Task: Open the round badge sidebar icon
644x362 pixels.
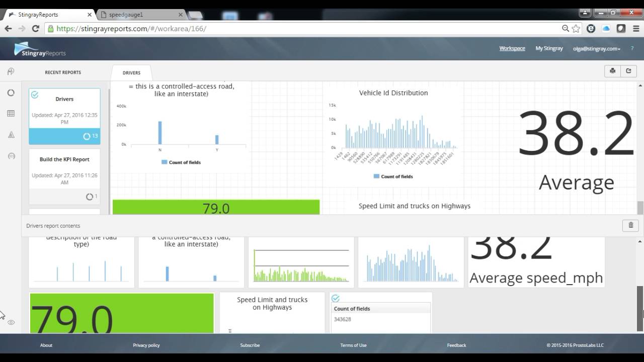Action: tap(11, 156)
